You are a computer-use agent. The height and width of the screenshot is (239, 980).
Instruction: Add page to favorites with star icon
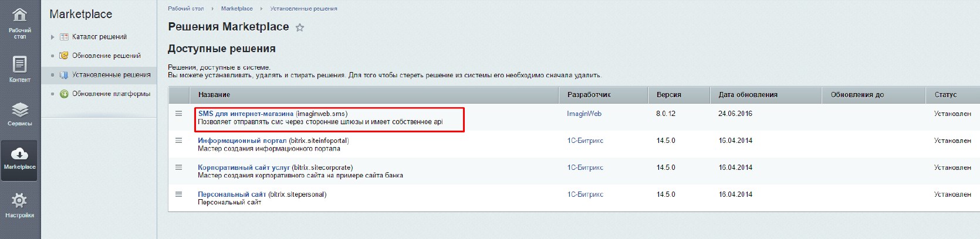[300, 28]
